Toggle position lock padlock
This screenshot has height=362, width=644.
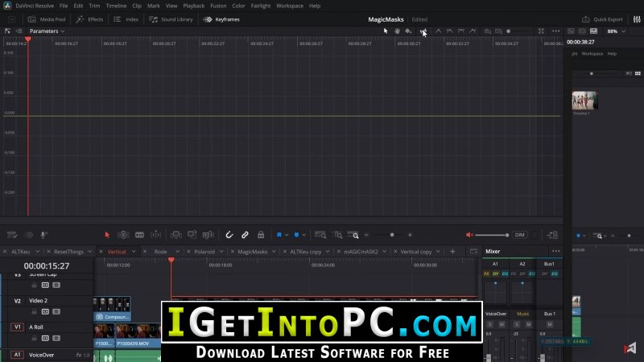click(x=261, y=235)
